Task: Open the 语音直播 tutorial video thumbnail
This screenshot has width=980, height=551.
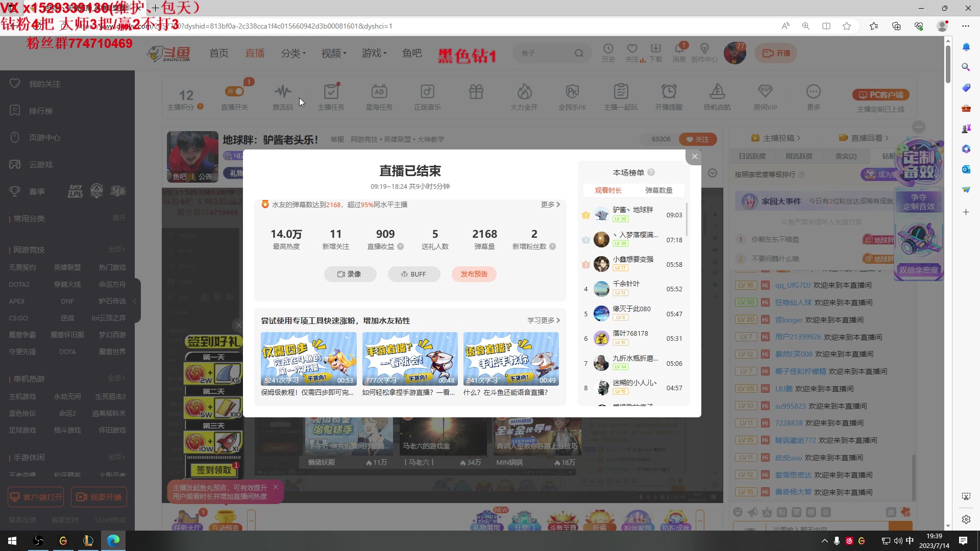Action: point(511,359)
